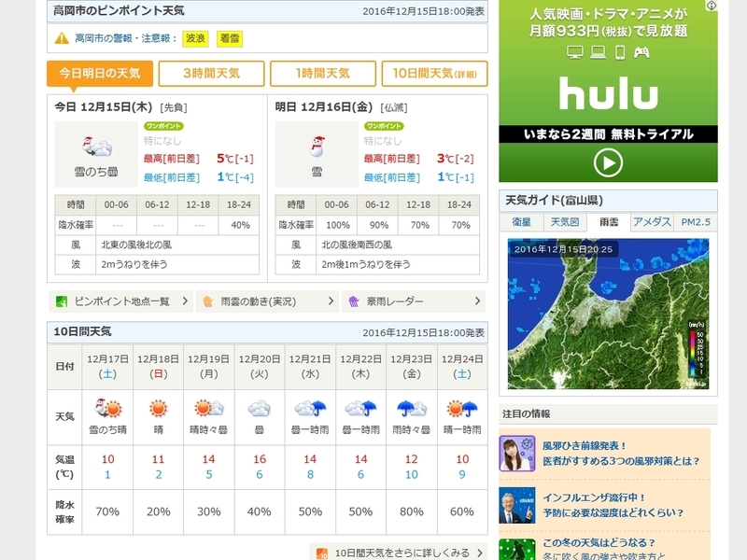Click the warning triangle icon beside 高岡市の警報
The image size is (747, 560).
coord(62,38)
